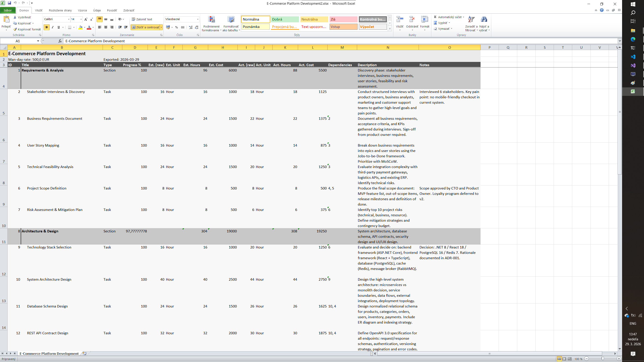Increase indent in the Zarovnanie group
644x362 pixels.
126,27
